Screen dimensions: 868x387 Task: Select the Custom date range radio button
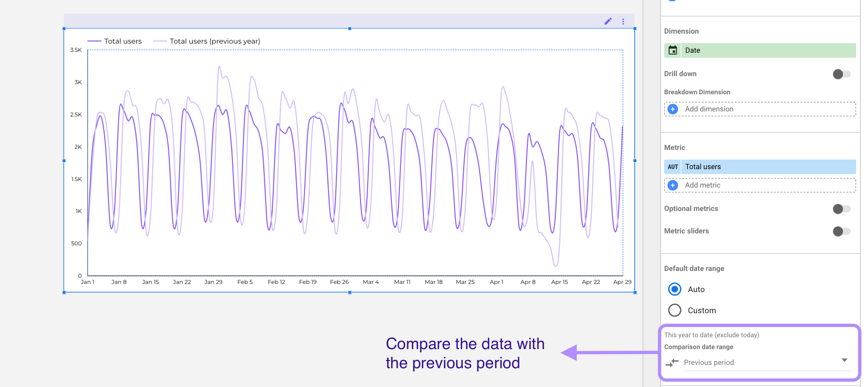click(674, 310)
